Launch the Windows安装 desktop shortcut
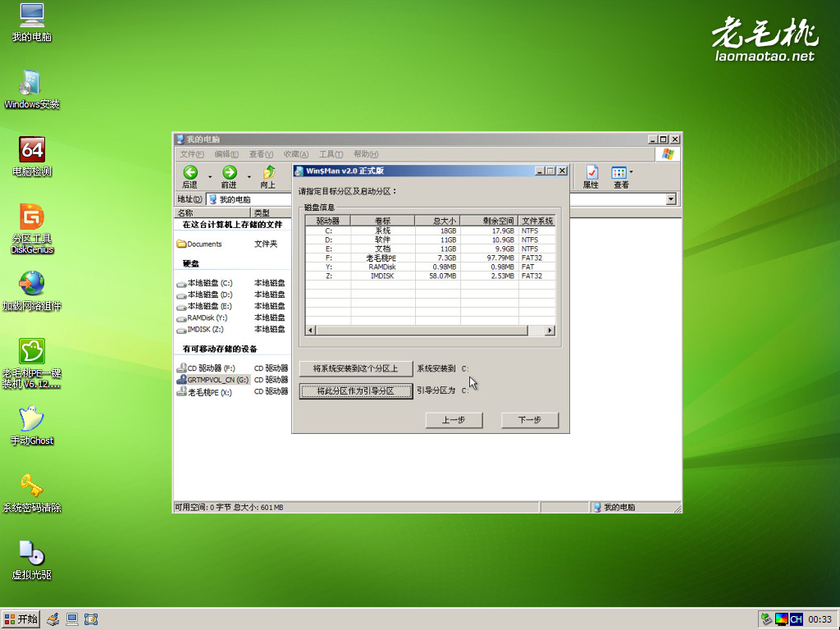 32,89
